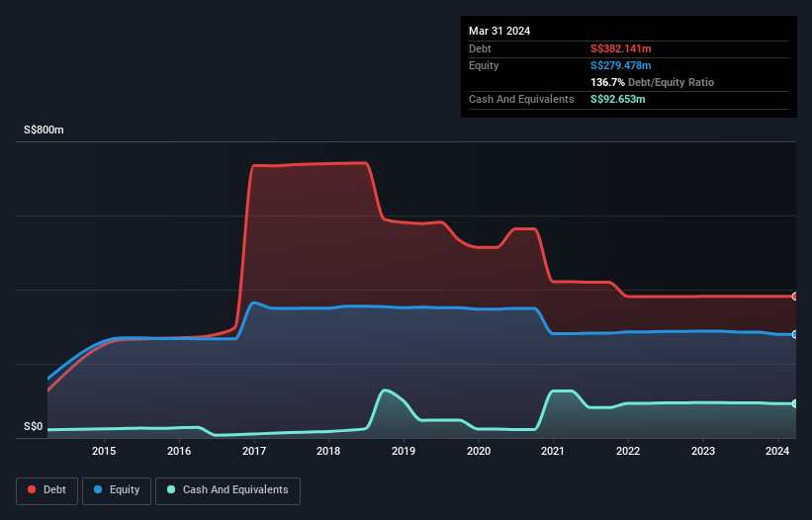Click the 2018 axis label
This screenshot has width=812, height=520.
point(328,451)
